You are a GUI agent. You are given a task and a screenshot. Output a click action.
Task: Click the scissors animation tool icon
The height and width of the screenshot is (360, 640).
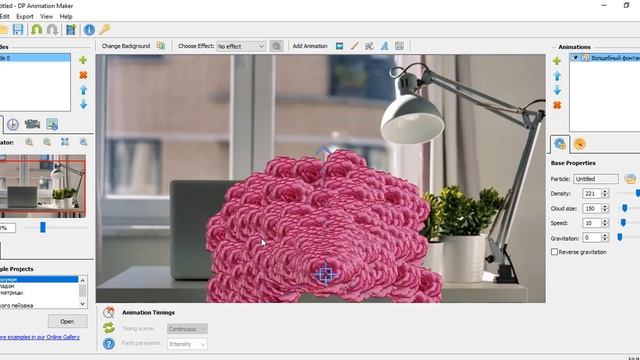(369, 46)
